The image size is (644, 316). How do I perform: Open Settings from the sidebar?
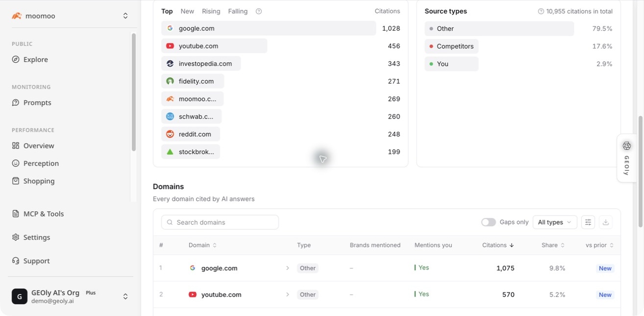click(x=37, y=237)
